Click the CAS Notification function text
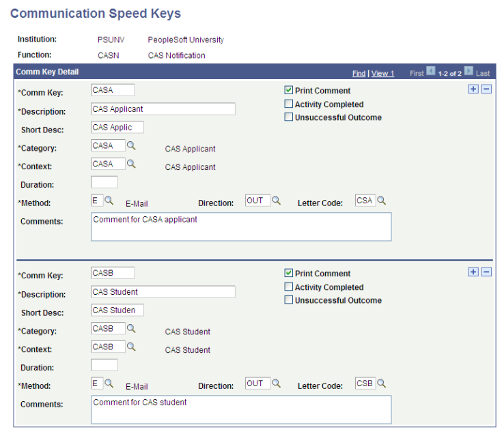This screenshot has height=436, width=504. (x=176, y=55)
